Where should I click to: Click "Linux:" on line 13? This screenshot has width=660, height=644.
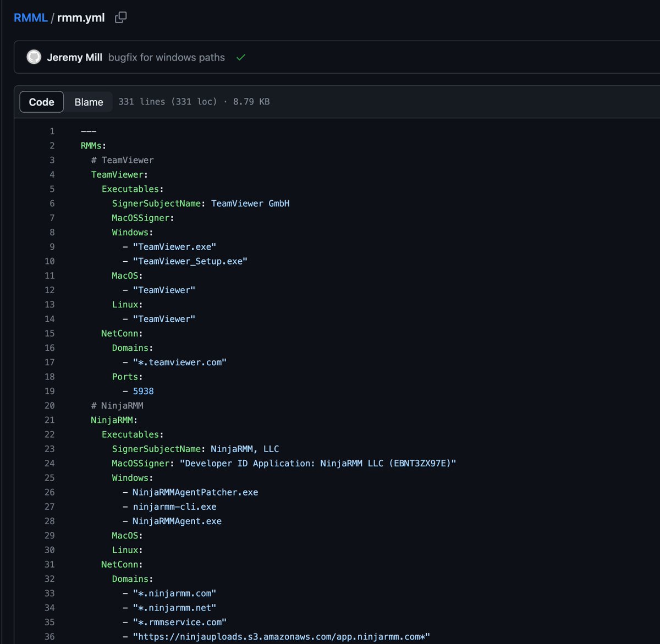(128, 304)
